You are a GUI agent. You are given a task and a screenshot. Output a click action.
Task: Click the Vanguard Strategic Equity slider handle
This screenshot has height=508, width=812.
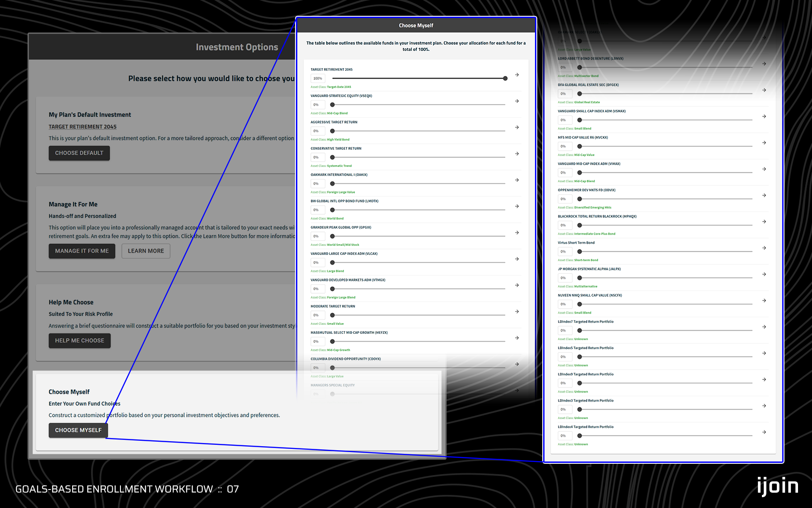pyautogui.click(x=332, y=105)
